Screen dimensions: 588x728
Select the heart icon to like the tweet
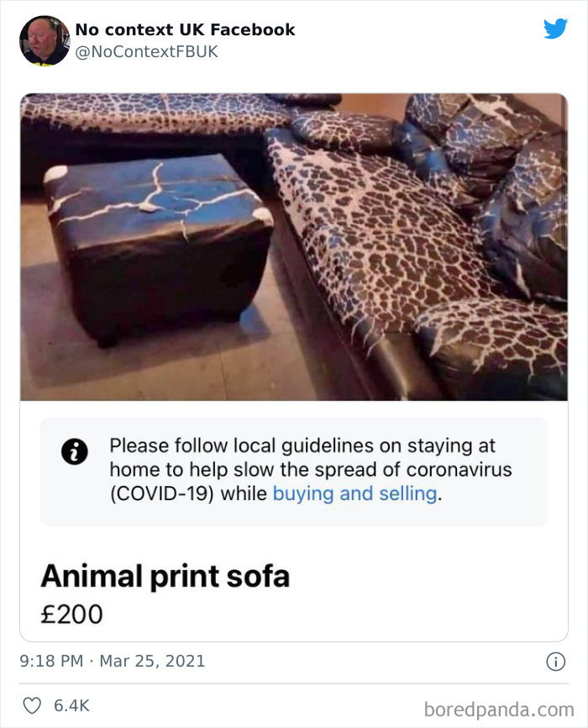click(33, 704)
